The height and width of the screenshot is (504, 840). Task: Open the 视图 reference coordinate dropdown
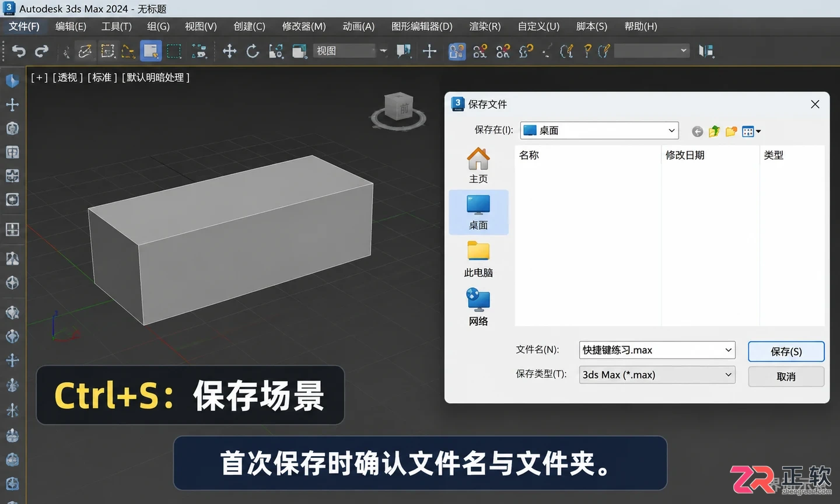click(x=351, y=51)
